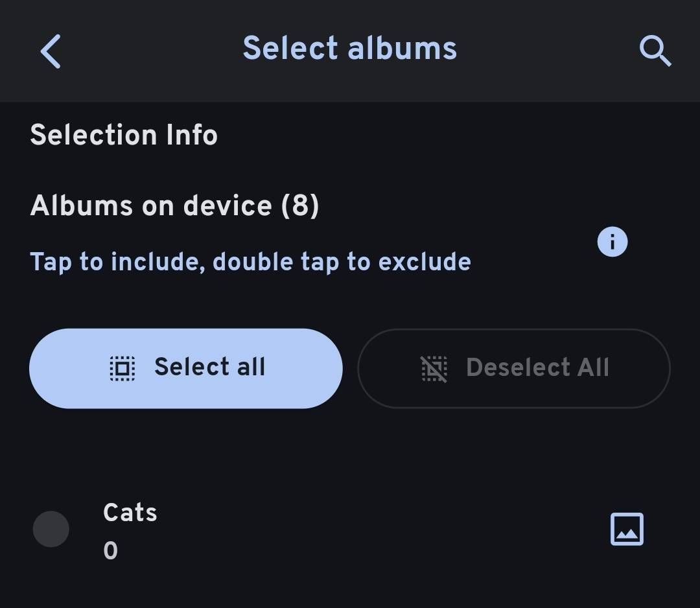Tap the Cats photo count 0

tap(111, 551)
